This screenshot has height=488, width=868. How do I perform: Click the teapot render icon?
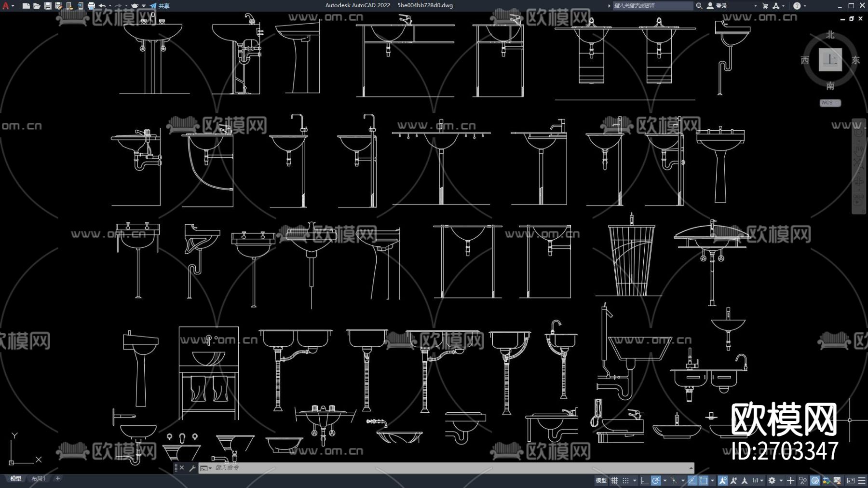pyautogui.click(x=135, y=6)
